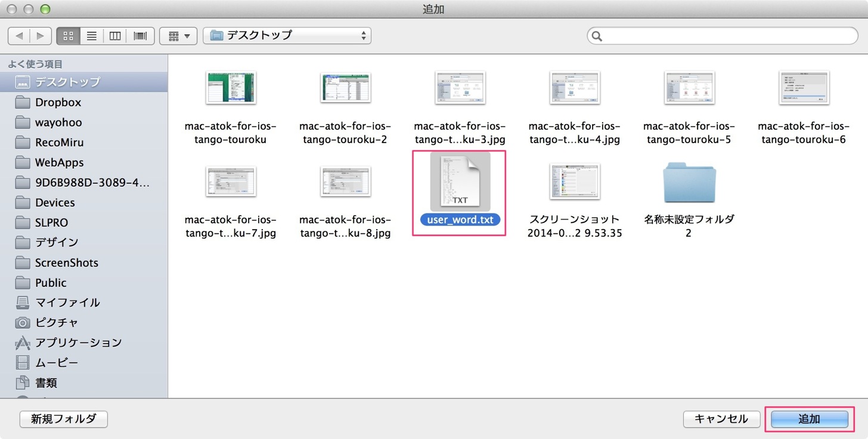Select mac-atok-for-ios-tango-touroku-6 thumbnail
868x439 pixels.
coord(804,88)
